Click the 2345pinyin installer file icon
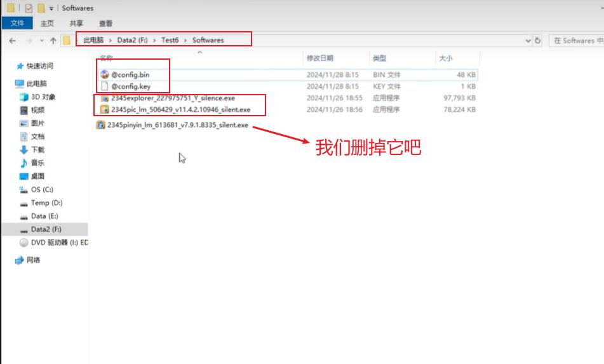604x364 pixels. coord(100,125)
